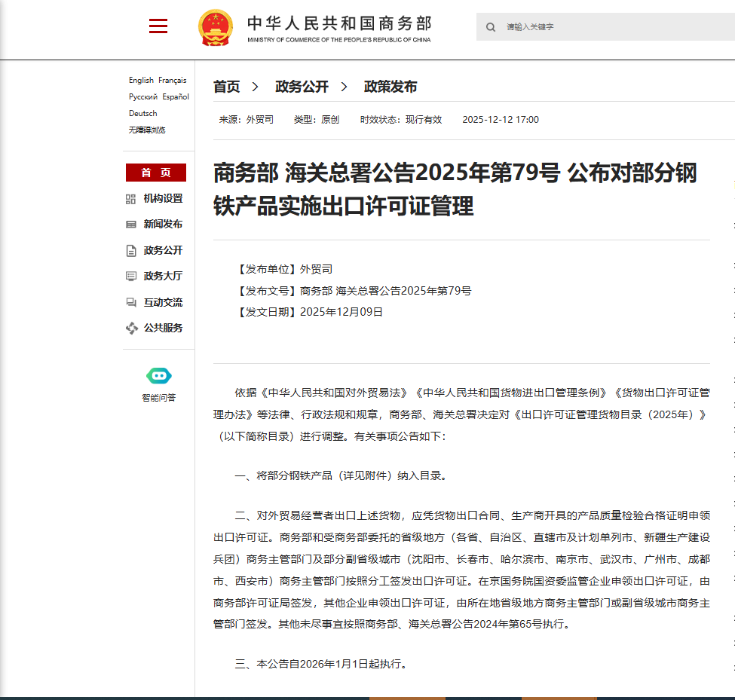Open 政务公开 breadcrumb link
Screen dimensions: 735x700
302,87
